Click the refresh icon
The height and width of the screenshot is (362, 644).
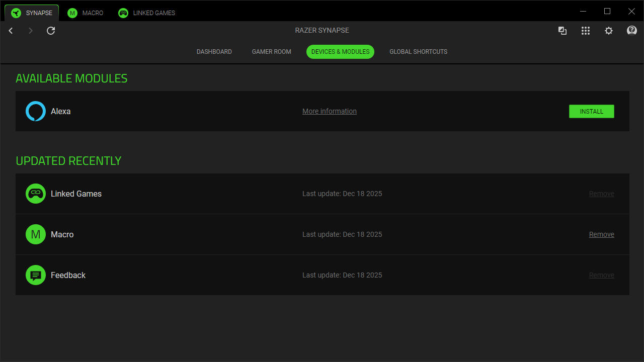click(x=51, y=31)
